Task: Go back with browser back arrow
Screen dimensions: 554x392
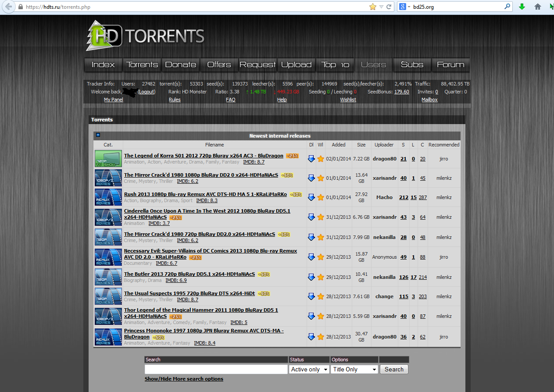Action: [8, 7]
